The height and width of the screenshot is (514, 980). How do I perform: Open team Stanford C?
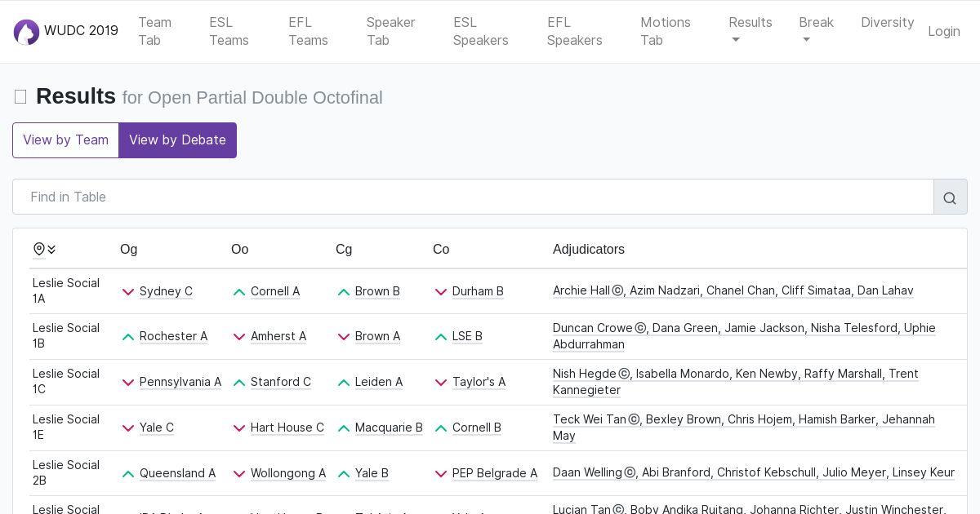click(x=281, y=382)
